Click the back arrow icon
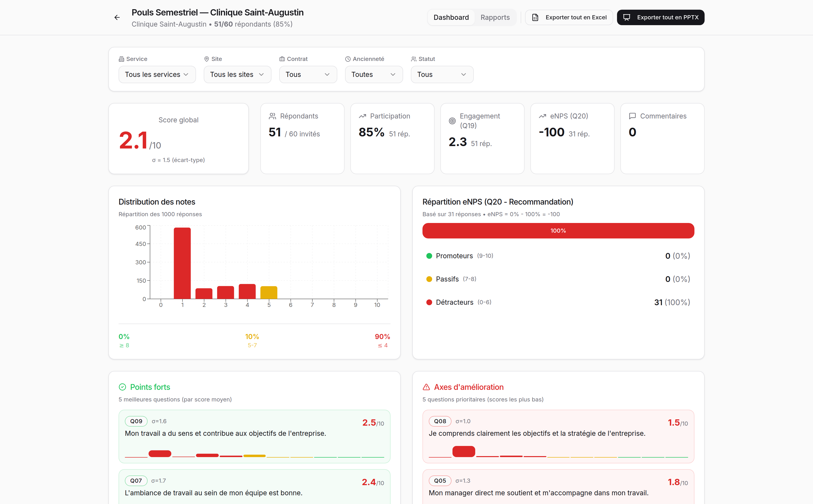 coord(117,17)
